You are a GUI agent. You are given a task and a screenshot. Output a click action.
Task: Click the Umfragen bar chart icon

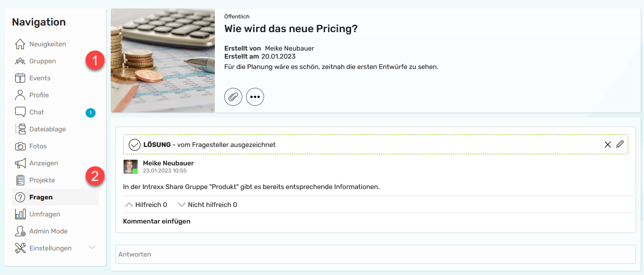click(x=20, y=214)
